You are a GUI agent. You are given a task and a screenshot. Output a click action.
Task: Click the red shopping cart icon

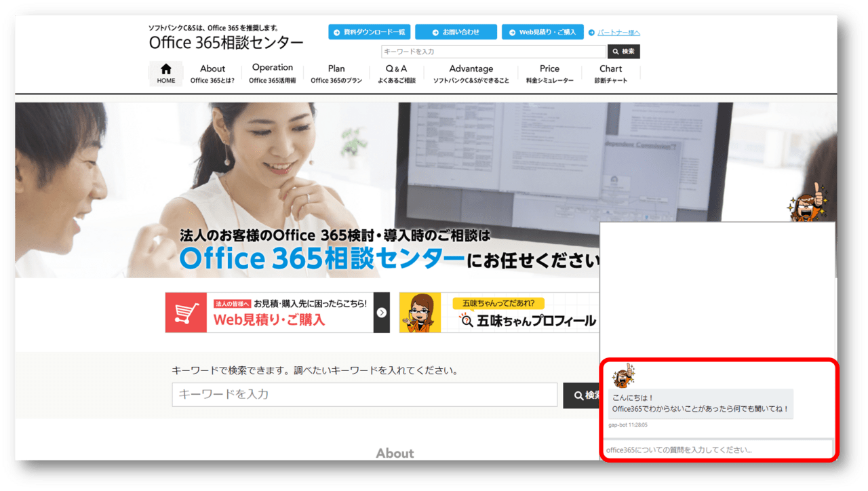[186, 313]
